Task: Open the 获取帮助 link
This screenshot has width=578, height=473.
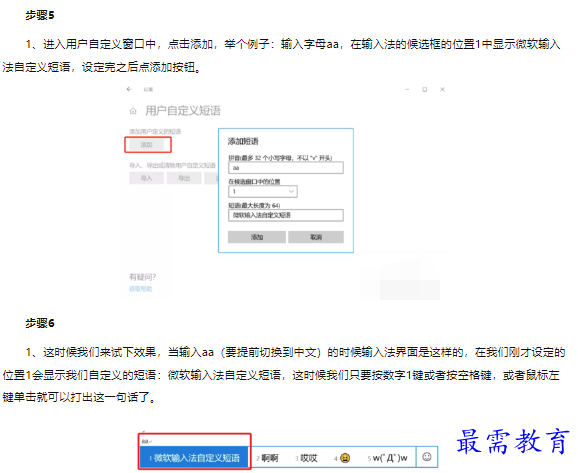Action: tap(140, 289)
